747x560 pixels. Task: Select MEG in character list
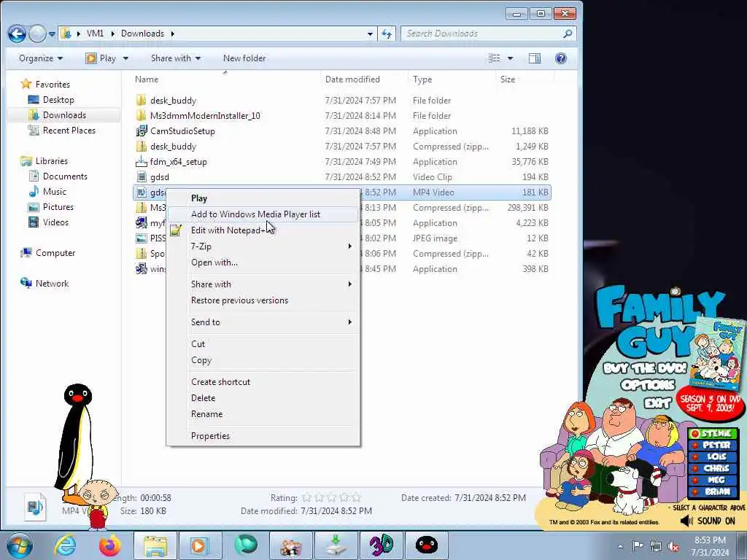coord(713,480)
